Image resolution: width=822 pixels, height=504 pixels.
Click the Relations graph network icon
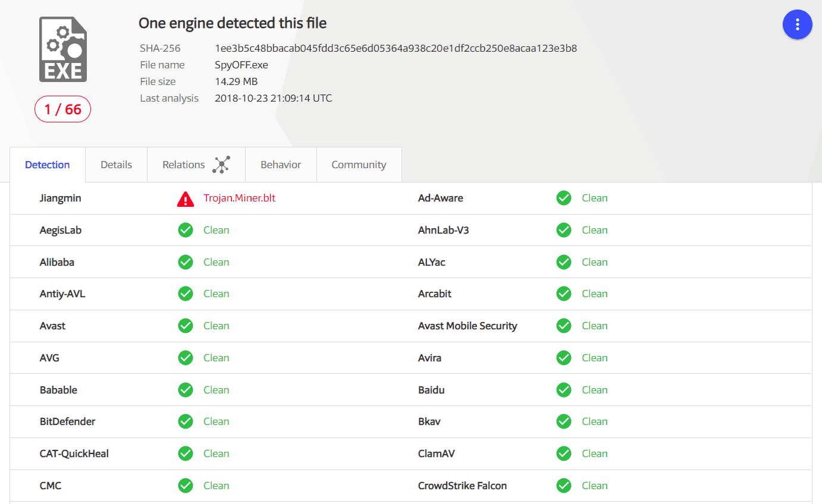point(221,165)
